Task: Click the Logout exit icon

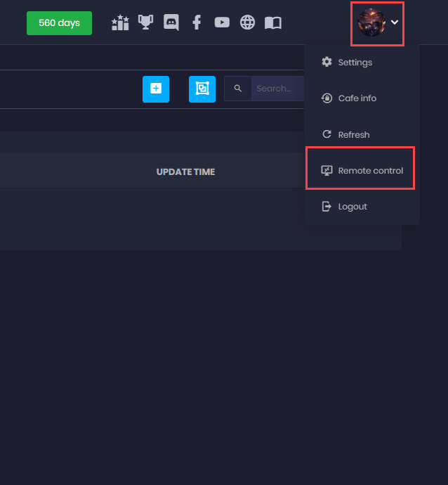Action: point(327,207)
